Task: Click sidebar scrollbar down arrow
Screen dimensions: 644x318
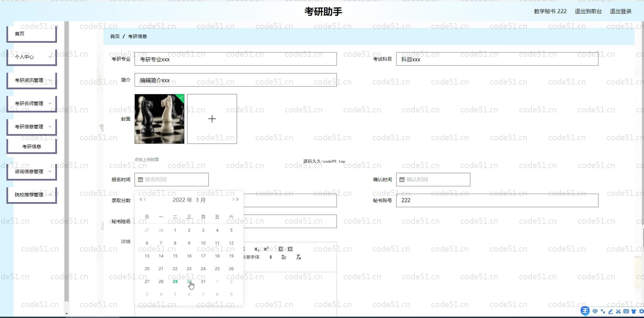Action: pyautogui.click(x=67, y=314)
